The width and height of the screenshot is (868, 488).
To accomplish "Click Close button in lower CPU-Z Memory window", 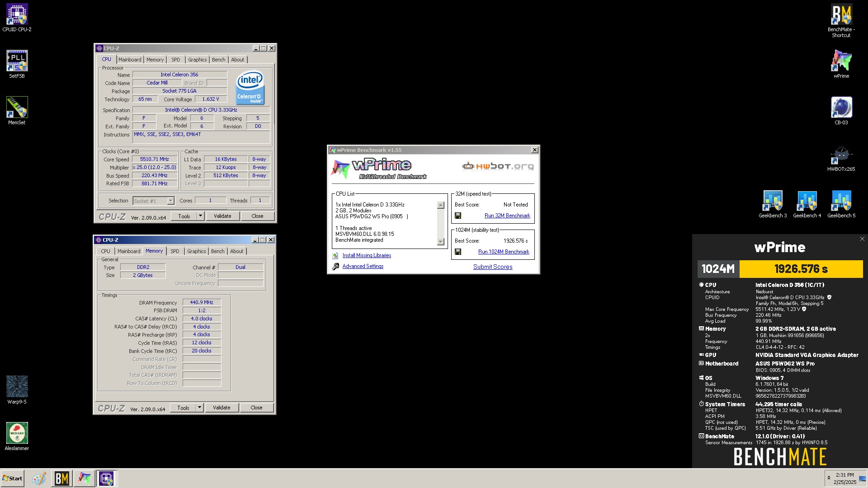I will [x=256, y=408].
